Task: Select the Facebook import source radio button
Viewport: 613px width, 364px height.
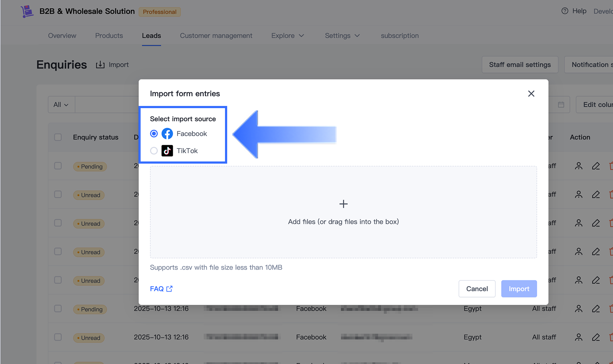Action: pyautogui.click(x=154, y=134)
